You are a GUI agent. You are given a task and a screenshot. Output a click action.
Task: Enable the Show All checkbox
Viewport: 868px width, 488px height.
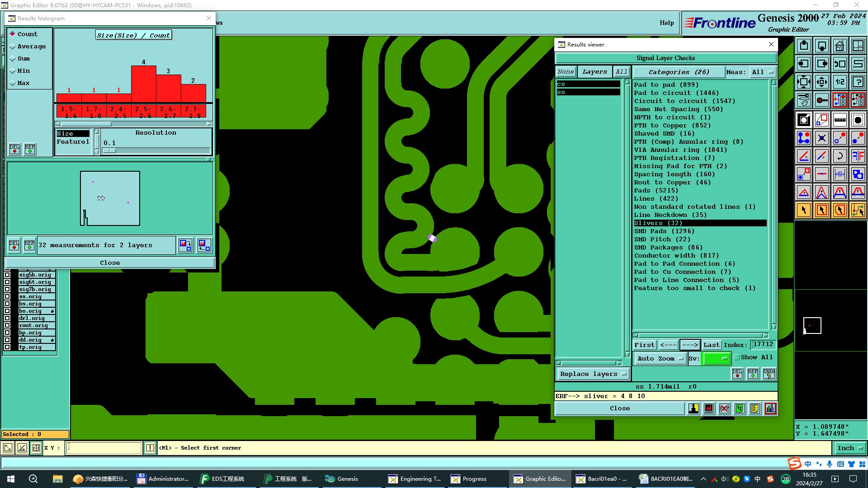point(737,357)
